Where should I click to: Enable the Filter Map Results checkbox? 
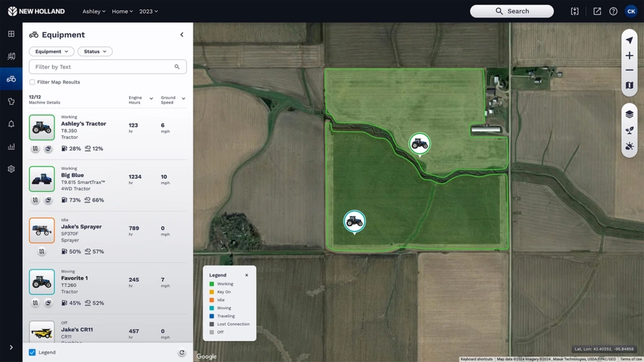[x=32, y=82]
